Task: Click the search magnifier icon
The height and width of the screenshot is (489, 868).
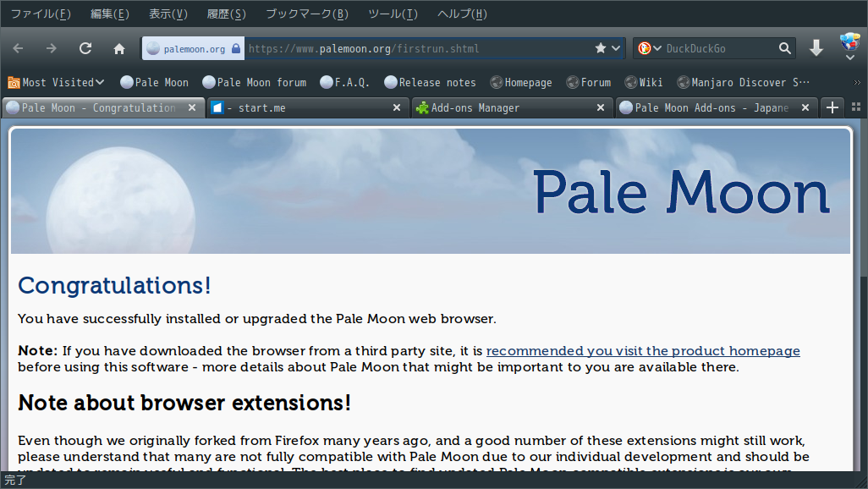Action: point(784,49)
